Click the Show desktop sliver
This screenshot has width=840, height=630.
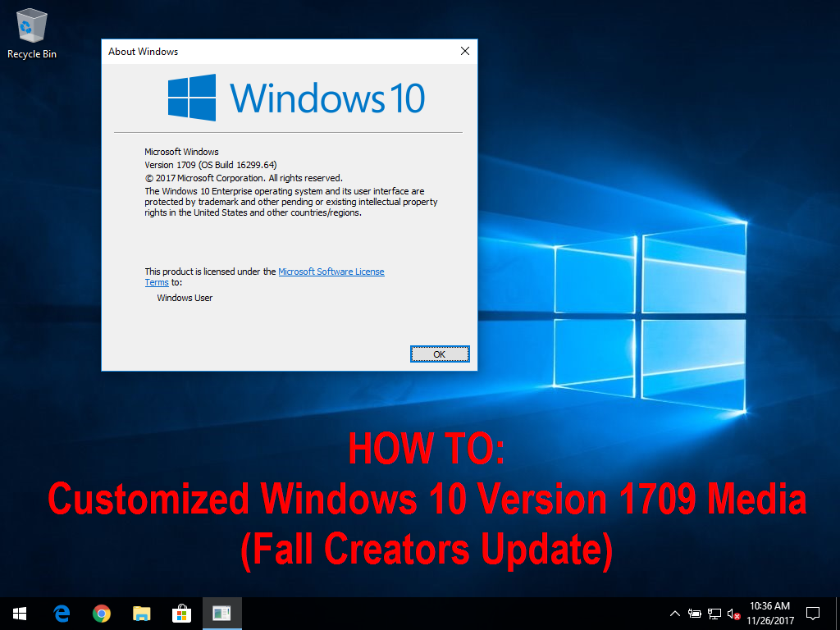pos(838,614)
